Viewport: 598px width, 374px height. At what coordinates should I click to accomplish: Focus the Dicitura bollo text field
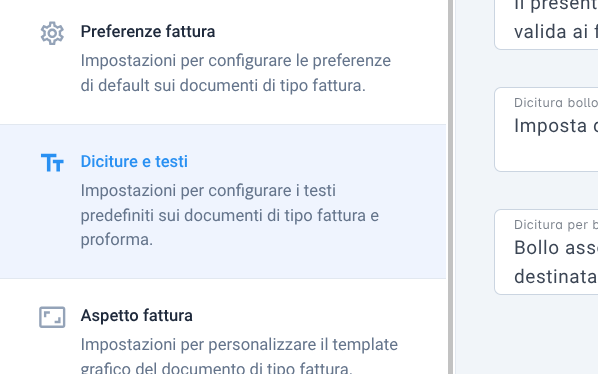(546, 130)
